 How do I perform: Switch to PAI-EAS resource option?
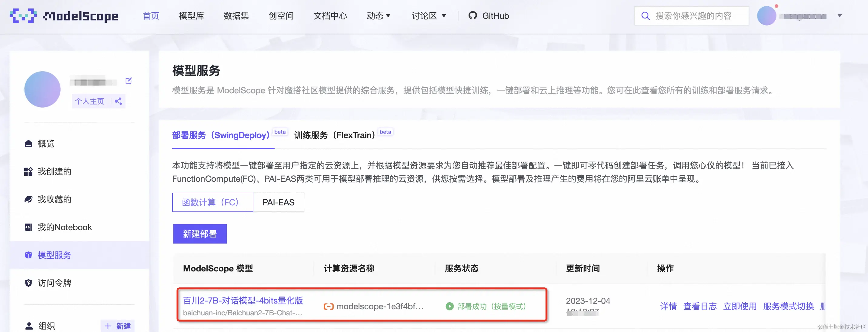click(278, 202)
